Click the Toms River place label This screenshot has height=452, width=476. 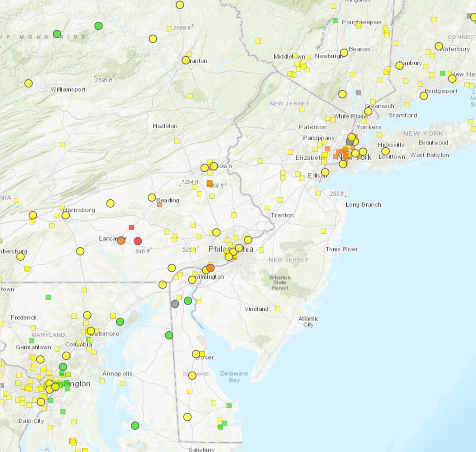342,249
